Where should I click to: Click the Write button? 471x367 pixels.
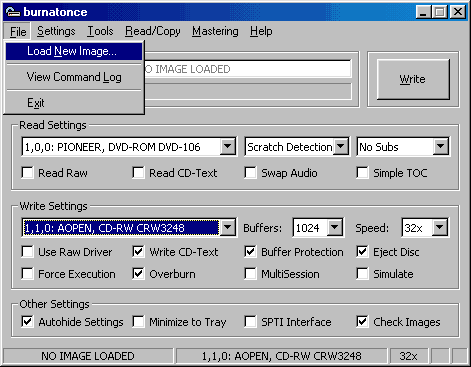click(x=413, y=79)
